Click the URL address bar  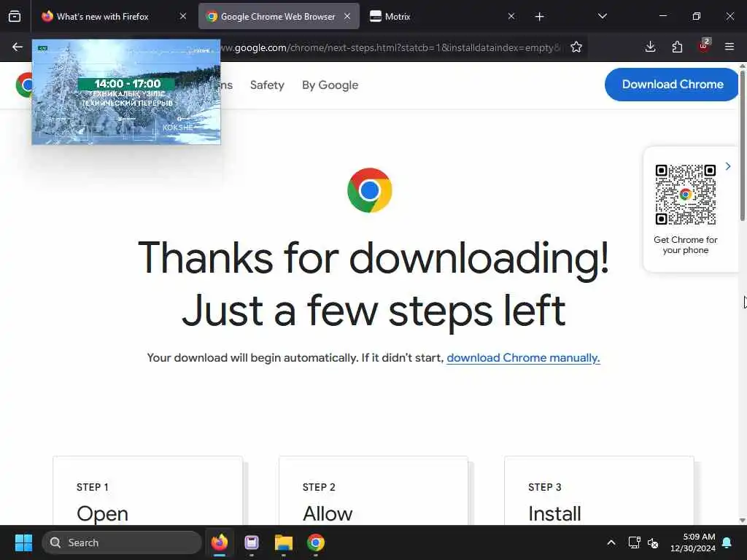click(x=391, y=47)
